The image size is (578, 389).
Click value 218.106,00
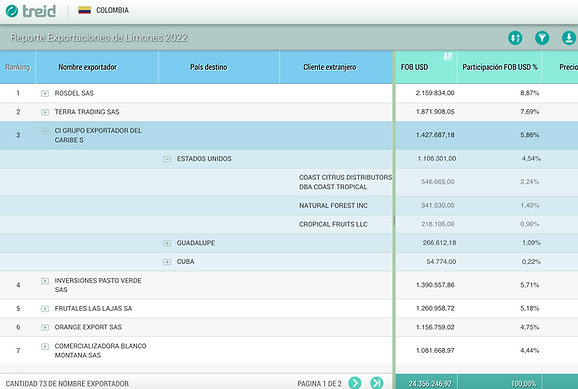[x=438, y=224]
